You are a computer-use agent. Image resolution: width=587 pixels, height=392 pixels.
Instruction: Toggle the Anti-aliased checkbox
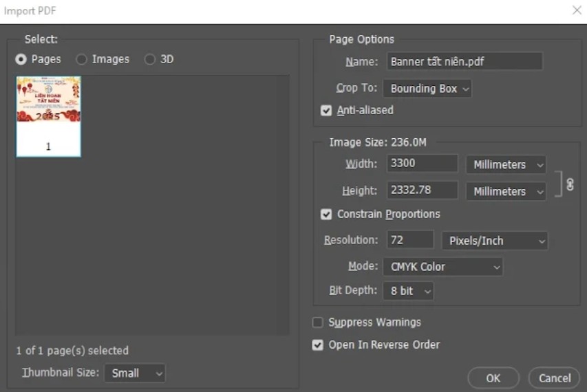tap(326, 110)
